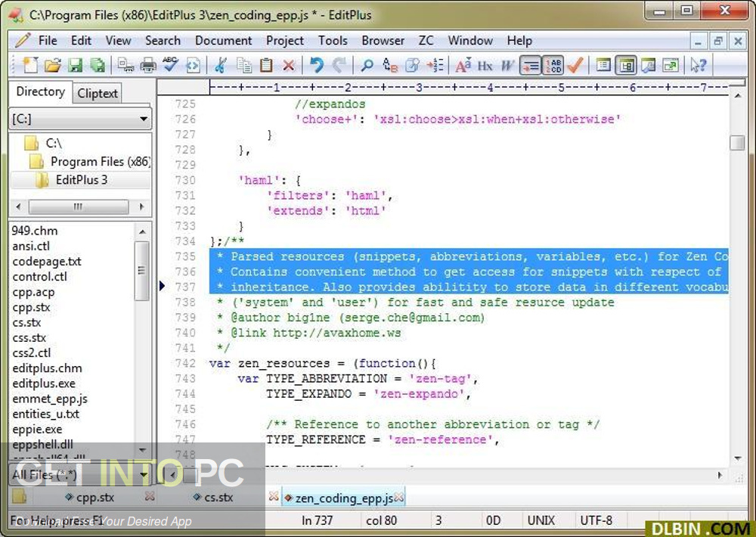Viewport: 756px width, 537px height.
Task: Toggle the Hx hex viewer icon
Action: point(485,65)
